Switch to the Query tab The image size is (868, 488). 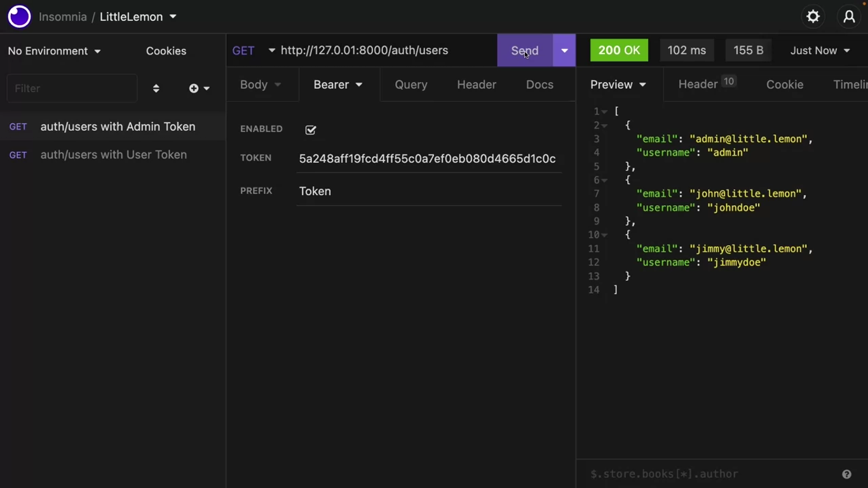click(x=410, y=85)
